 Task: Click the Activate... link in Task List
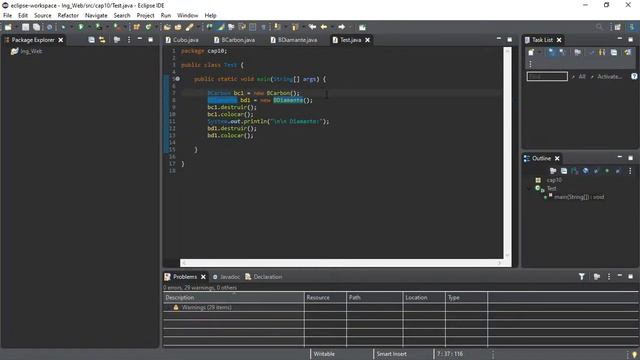tap(610, 76)
